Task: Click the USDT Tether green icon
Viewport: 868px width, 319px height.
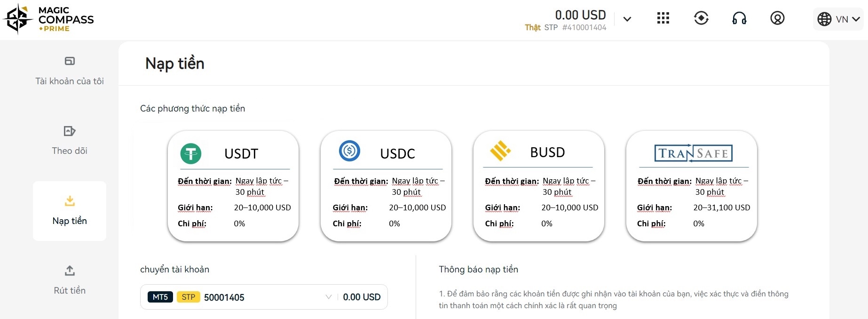Action: [x=191, y=153]
